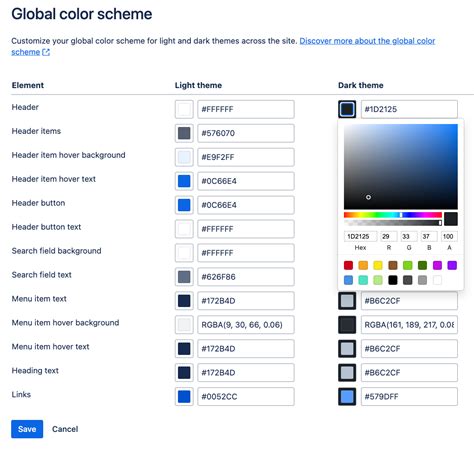Focus the Header button light theme field
Image resolution: width=474 pixels, height=449 pixels.
[246, 205]
